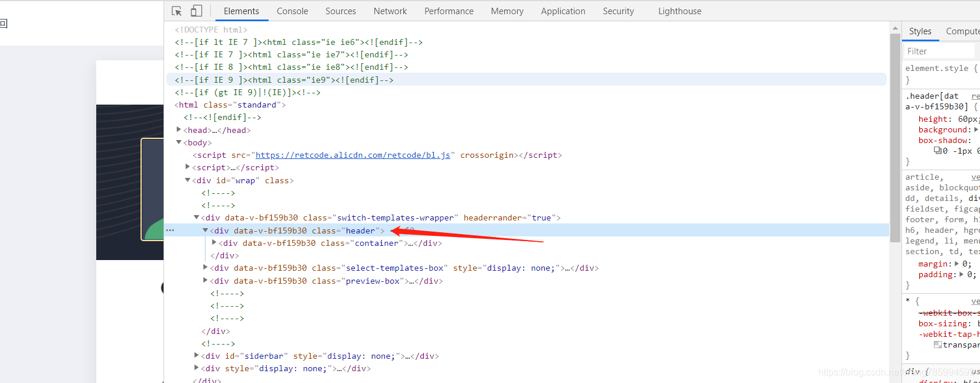The image size is (980, 383).
Task: Switch to the Computed pane tab
Action: pyautogui.click(x=962, y=31)
